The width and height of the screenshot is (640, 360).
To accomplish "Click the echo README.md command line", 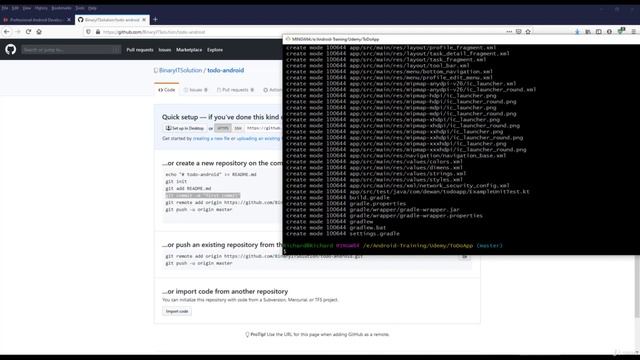I will click(x=211, y=174).
